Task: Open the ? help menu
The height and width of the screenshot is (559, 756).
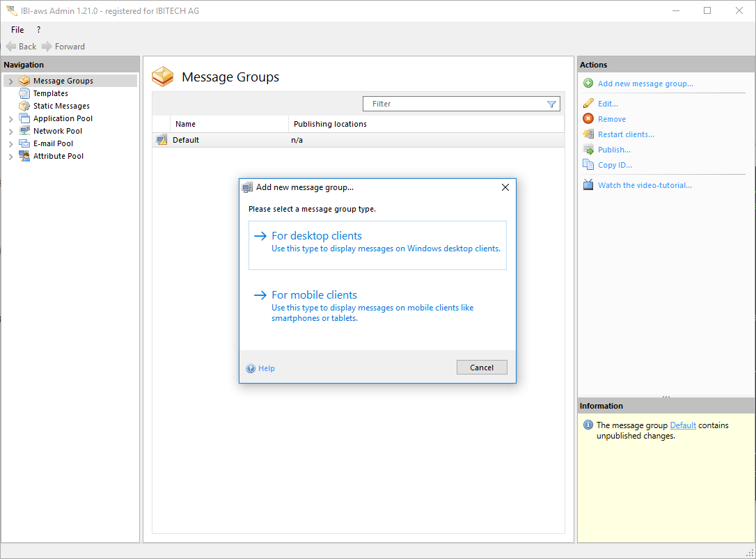Action: point(38,30)
